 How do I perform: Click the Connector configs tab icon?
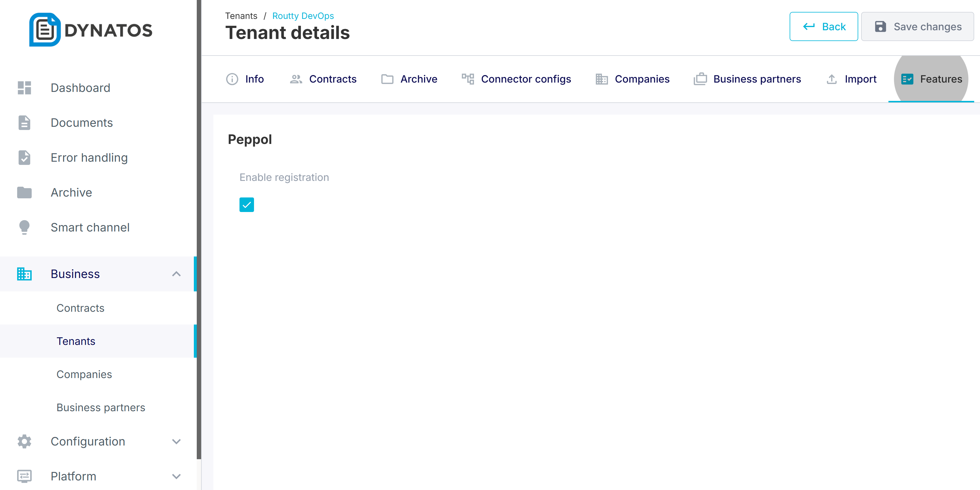click(468, 79)
